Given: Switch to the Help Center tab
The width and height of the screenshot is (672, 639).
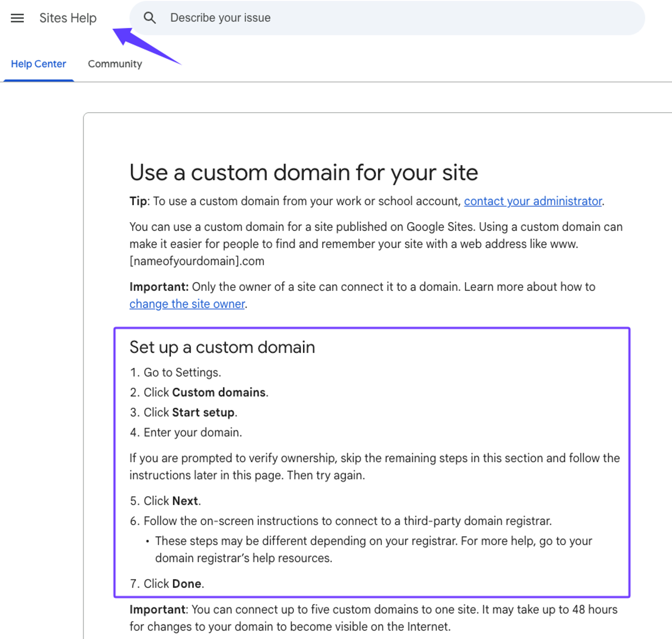Looking at the screenshot, I should (x=38, y=64).
